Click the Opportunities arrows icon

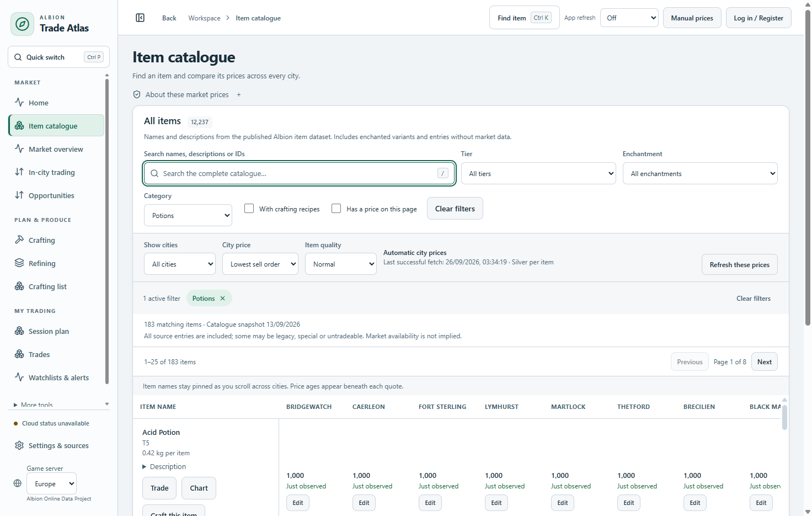tap(19, 195)
